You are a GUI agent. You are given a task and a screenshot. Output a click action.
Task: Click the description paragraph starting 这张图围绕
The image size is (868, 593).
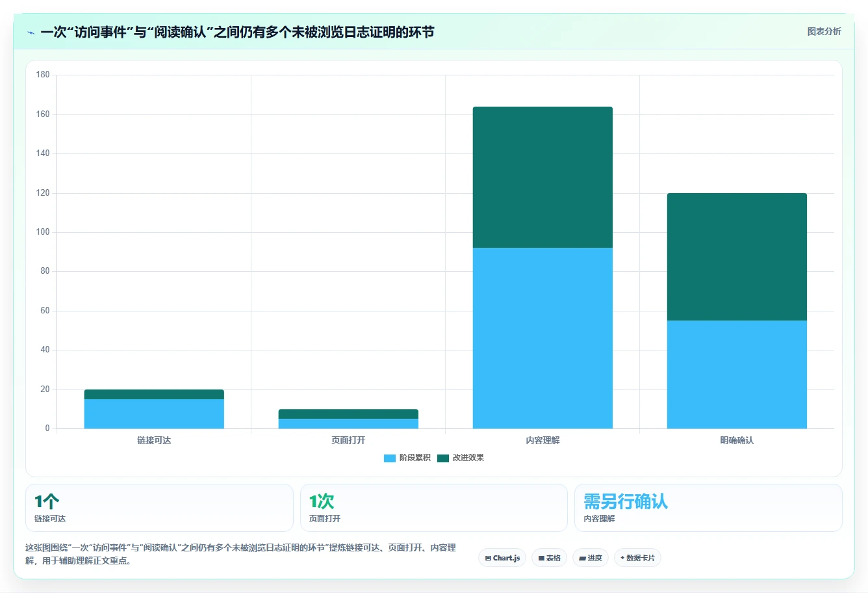240,554
